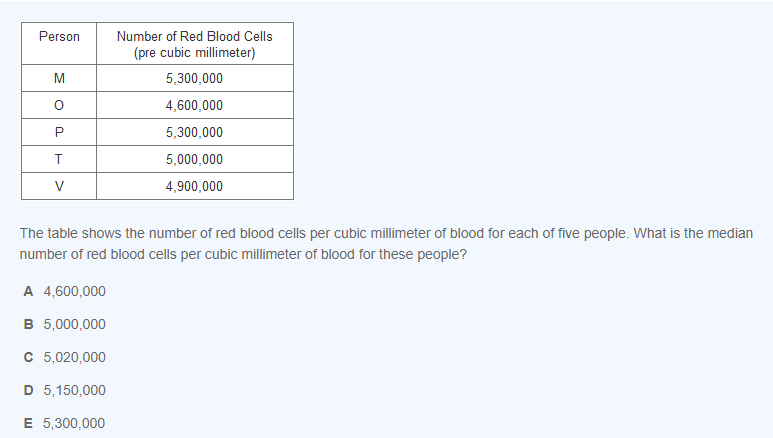Click red blood cell count in row O
Viewport: 773px width, 438px height.
click(x=194, y=106)
